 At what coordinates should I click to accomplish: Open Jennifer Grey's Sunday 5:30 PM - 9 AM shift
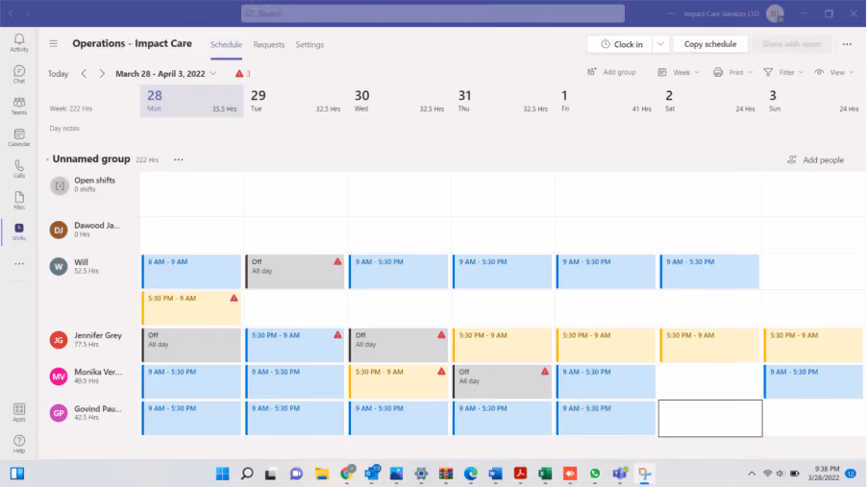point(813,345)
